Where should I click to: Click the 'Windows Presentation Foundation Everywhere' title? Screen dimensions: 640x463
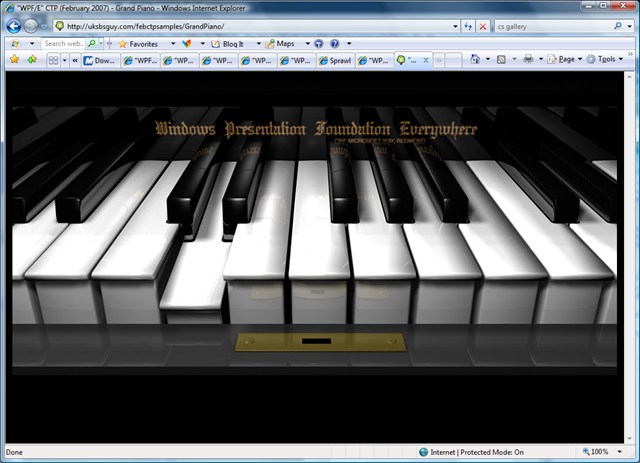(316, 129)
